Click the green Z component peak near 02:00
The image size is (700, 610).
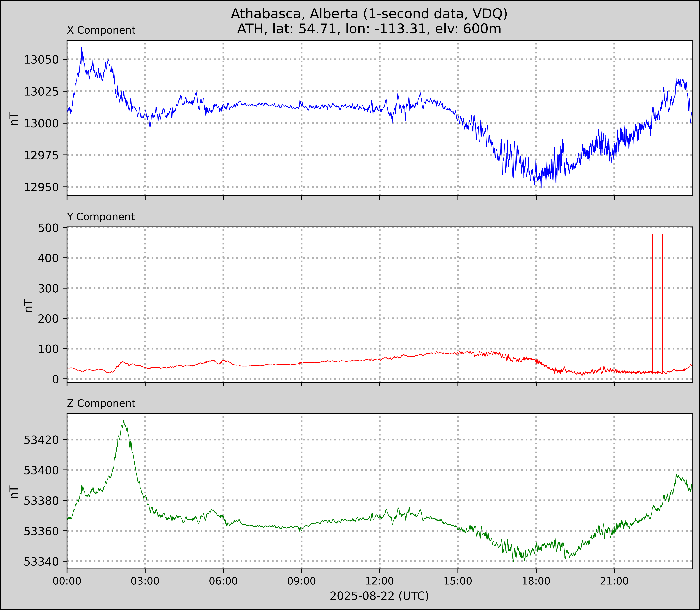click(x=124, y=421)
